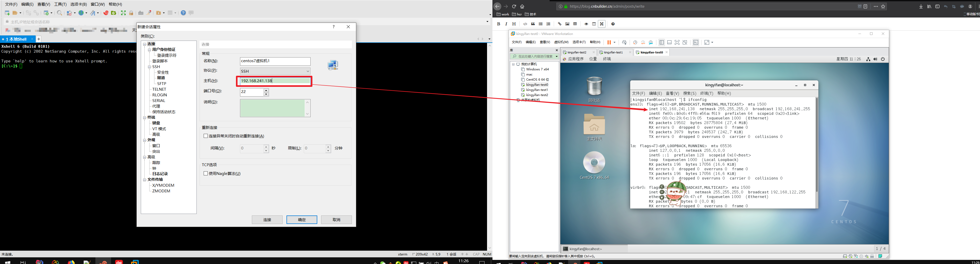Click the red swirl Xftp icon in Xshell toolbar
The height and width of the screenshot is (264, 980).
click(x=106, y=13)
